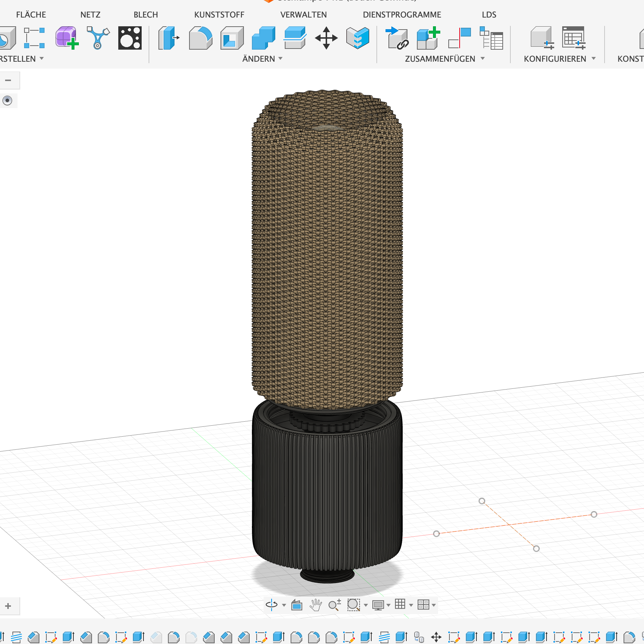Click the Press Pull tool icon

point(169,38)
